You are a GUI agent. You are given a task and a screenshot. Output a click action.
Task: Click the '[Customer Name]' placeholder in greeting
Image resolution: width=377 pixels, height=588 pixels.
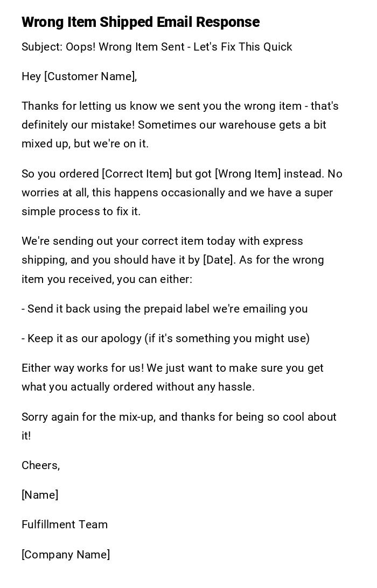click(90, 76)
